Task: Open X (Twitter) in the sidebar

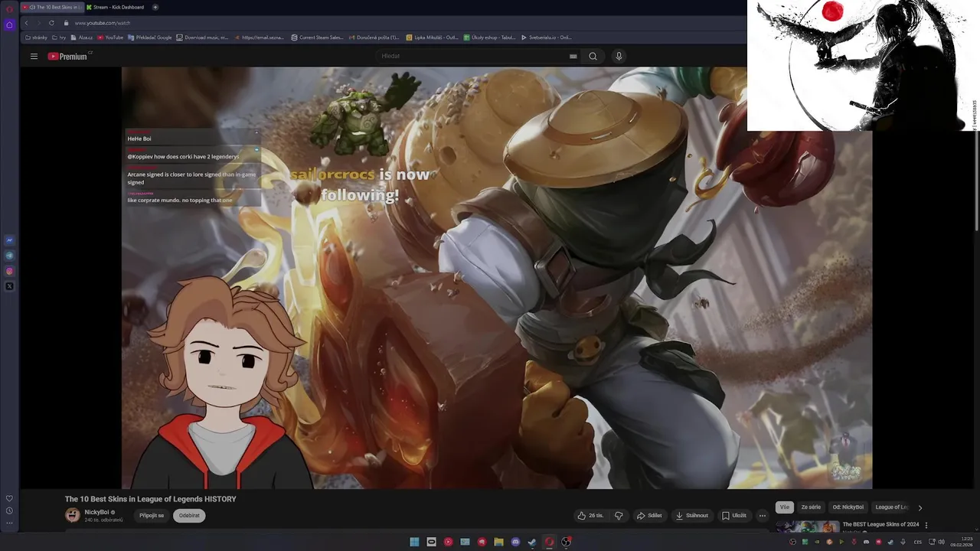Action: pyautogui.click(x=9, y=286)
